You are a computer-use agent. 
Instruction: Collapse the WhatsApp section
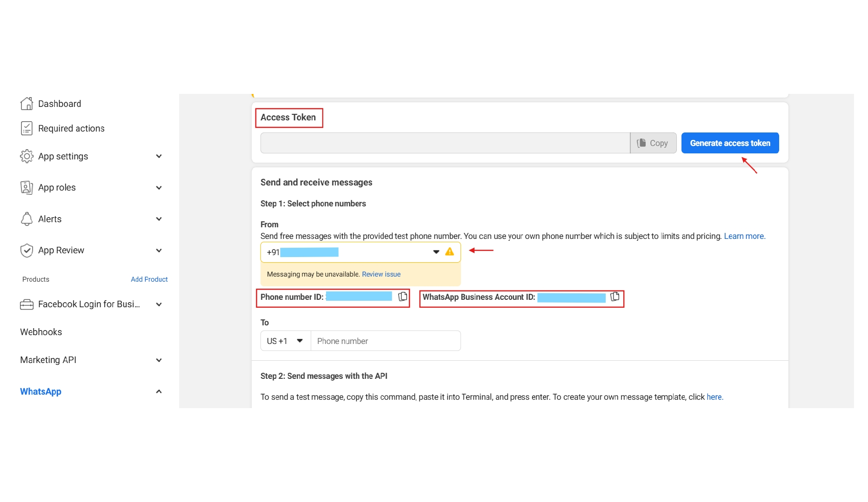[159, 391]
